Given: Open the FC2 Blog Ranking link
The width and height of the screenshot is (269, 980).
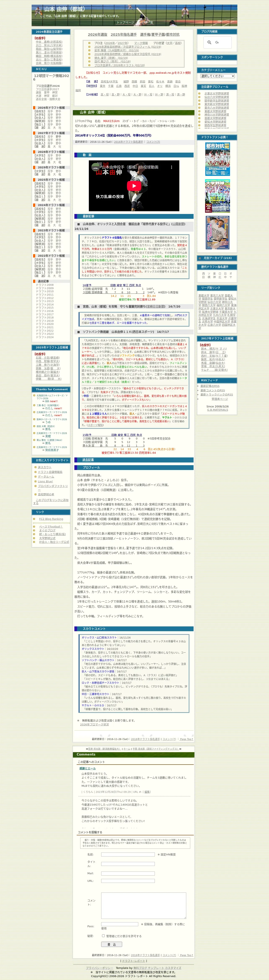Looking at the screenshot, I should pos(51,519).
